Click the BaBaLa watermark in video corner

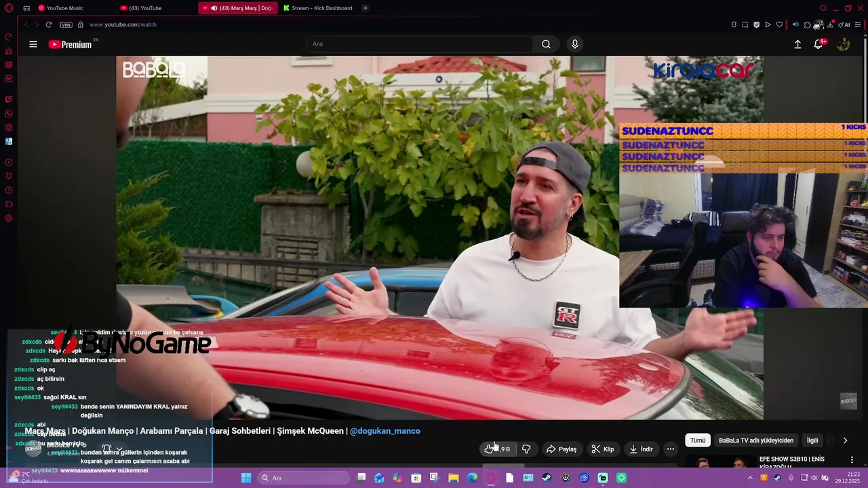[848, 401]
